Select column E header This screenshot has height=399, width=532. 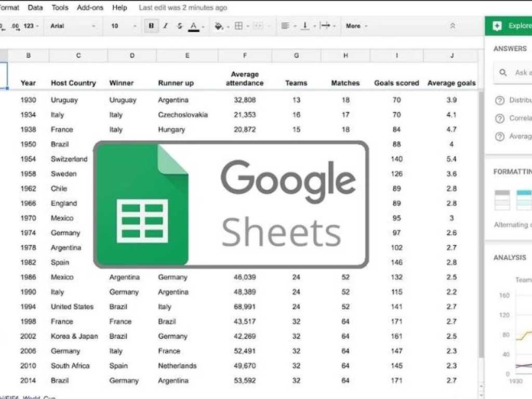187,55
